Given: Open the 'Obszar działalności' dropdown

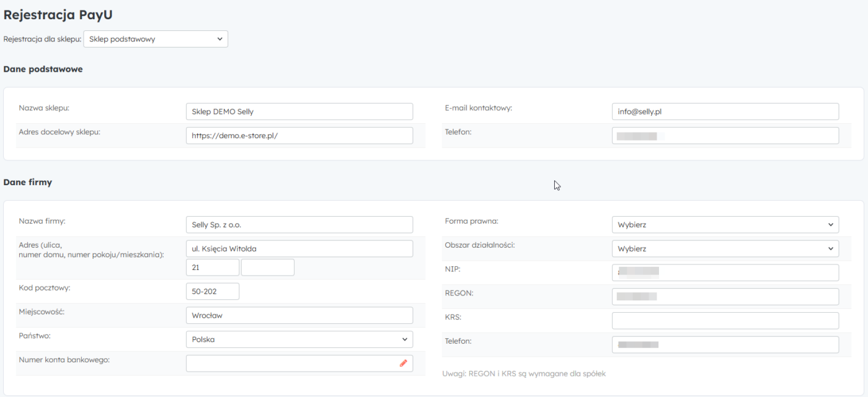Looking at the screenshot, I should click(x=725, y=248).
